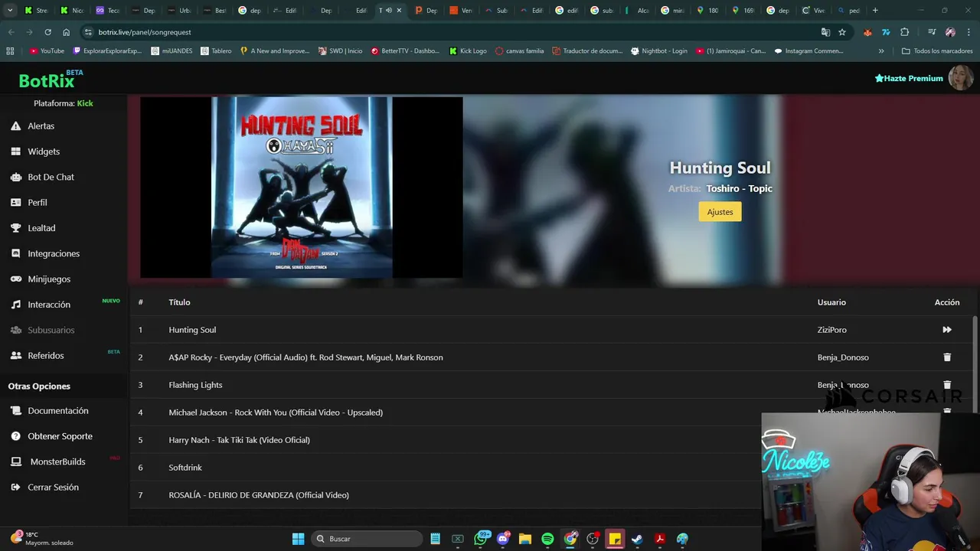Open the translate page icon
The height and width of the screenshot is (551, 980).
825,32
